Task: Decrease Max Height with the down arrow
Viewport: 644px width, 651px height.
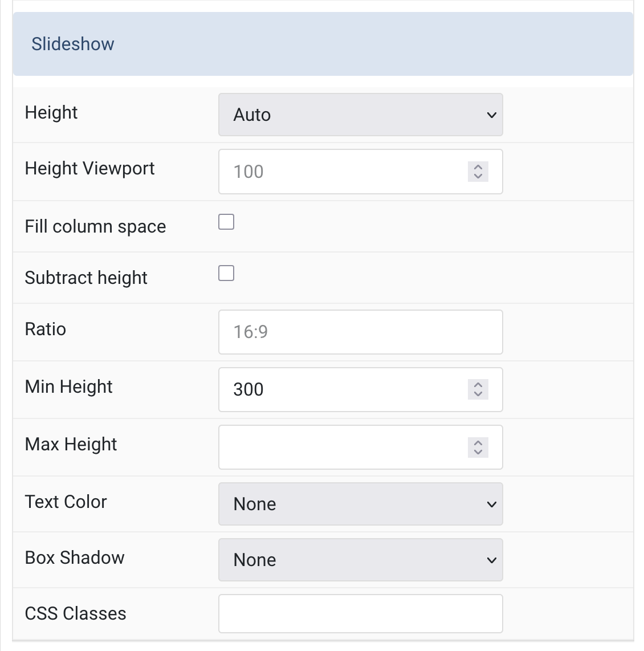Action: click(478, 453)
